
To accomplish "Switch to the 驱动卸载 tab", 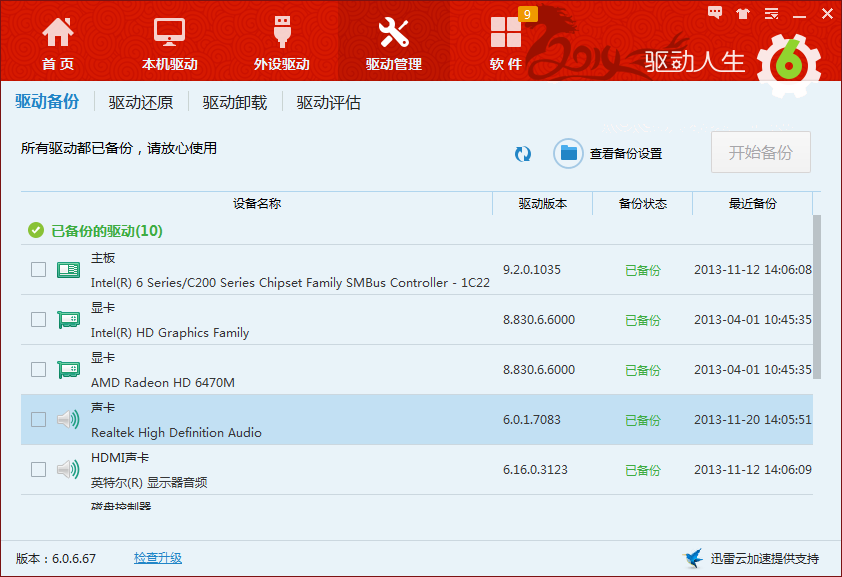I will (x=235, y=102).
